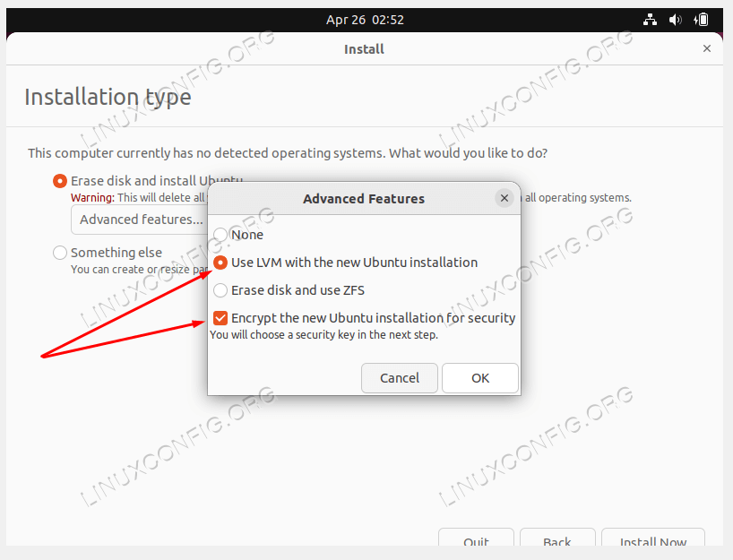Go to previous step with Back button

point(557,538)
